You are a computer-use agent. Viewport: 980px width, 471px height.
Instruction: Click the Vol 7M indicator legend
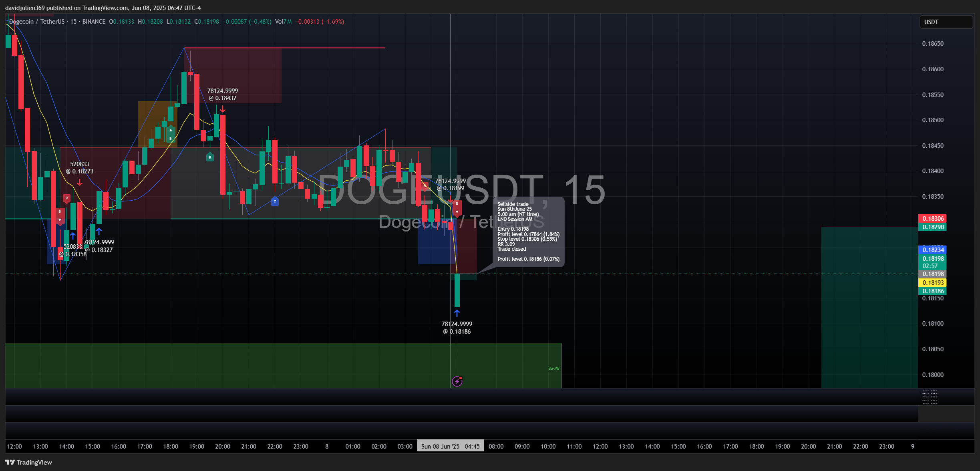pyautogui.click(x=284, y=22)
